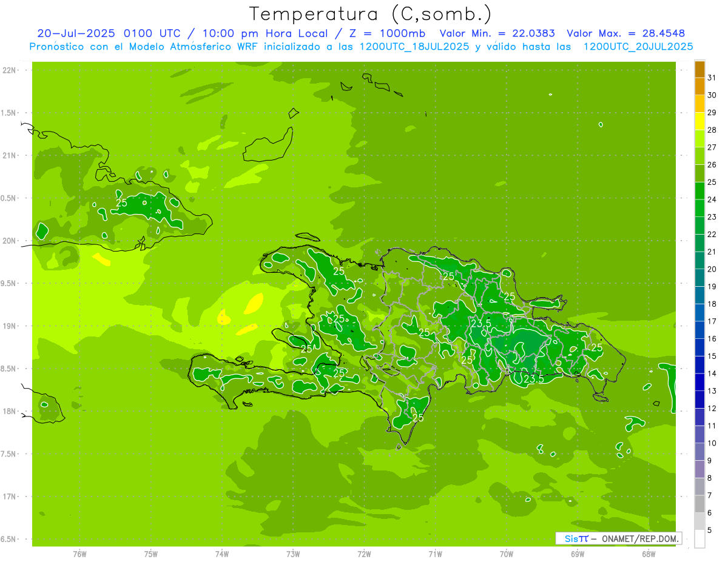Pick the teal swatch between 19 and 20
The image size is (728, 562).
click(699, 278)
